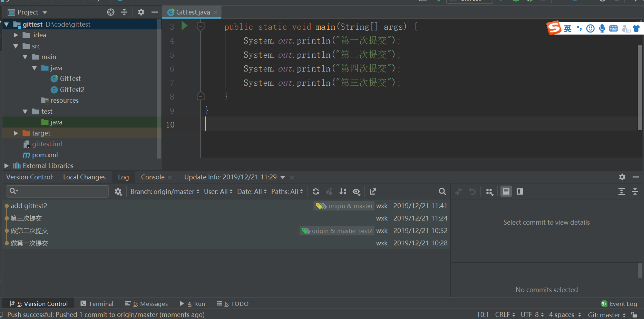Toggle the preview diff layout icon

coord(506,191)
